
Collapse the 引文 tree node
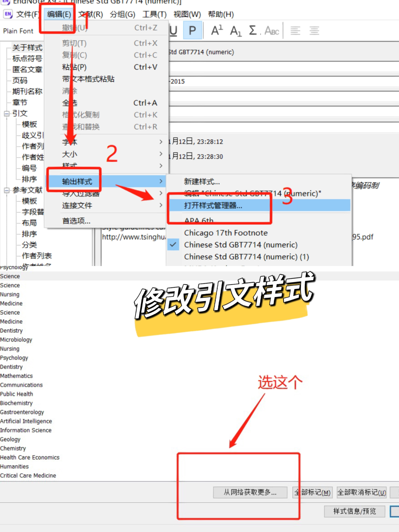coord(7,114)
